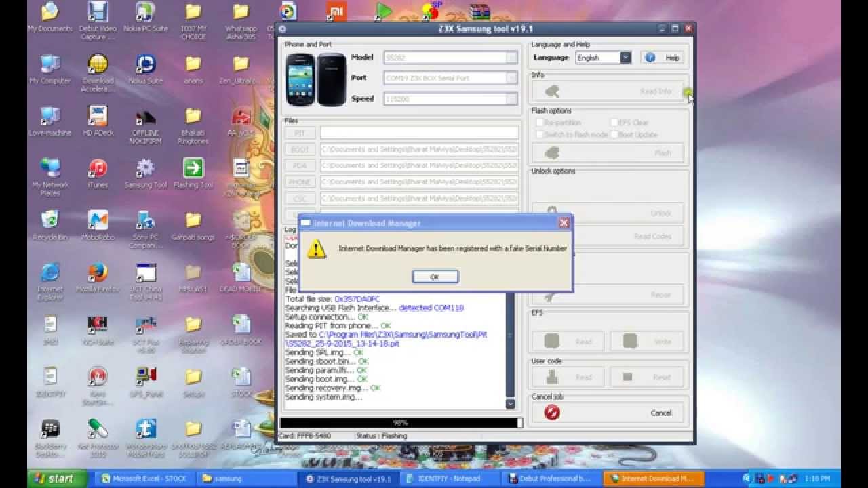Click the Windows Start button
Viewport: 868px width, 488px height.
point(57,479)
